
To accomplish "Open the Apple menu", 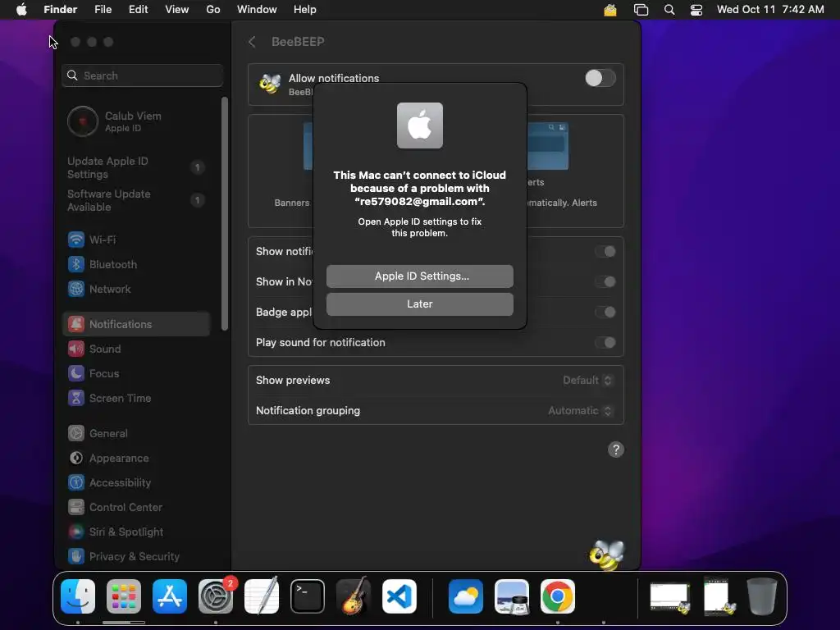I will (x=21, y=10).
